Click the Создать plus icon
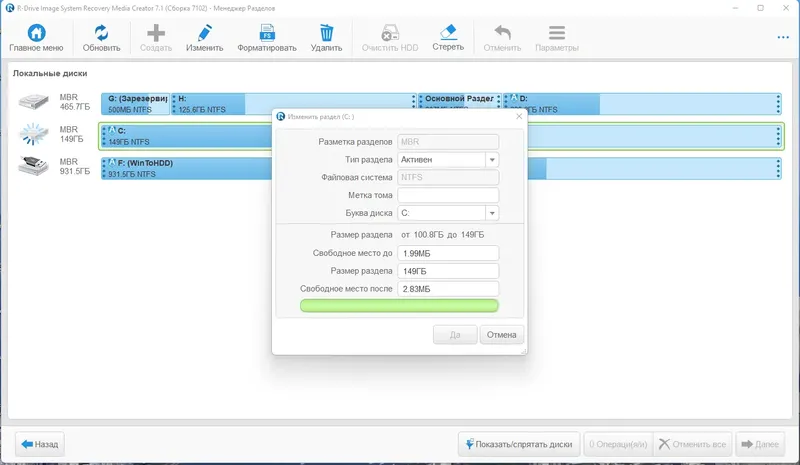 pos(156,33)
